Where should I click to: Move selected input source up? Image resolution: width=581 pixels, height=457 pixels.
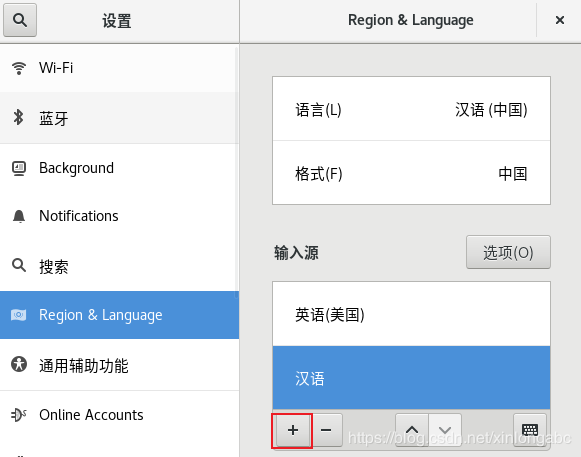pos(412,430)
